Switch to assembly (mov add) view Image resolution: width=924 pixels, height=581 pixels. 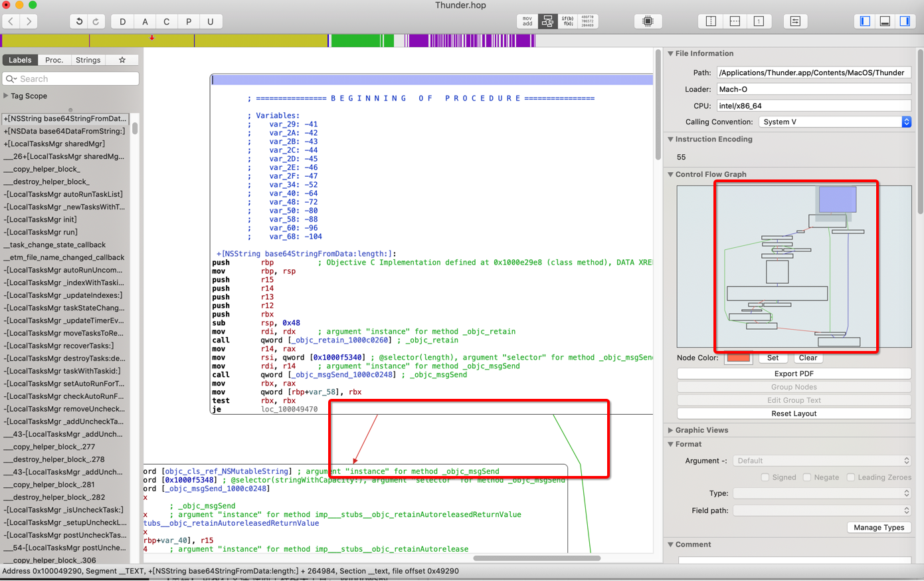[527, 21]
